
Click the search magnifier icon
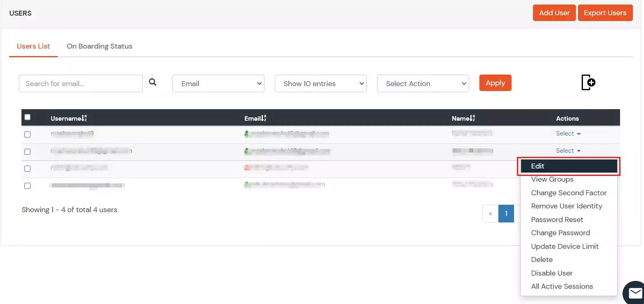coord(153,82)
